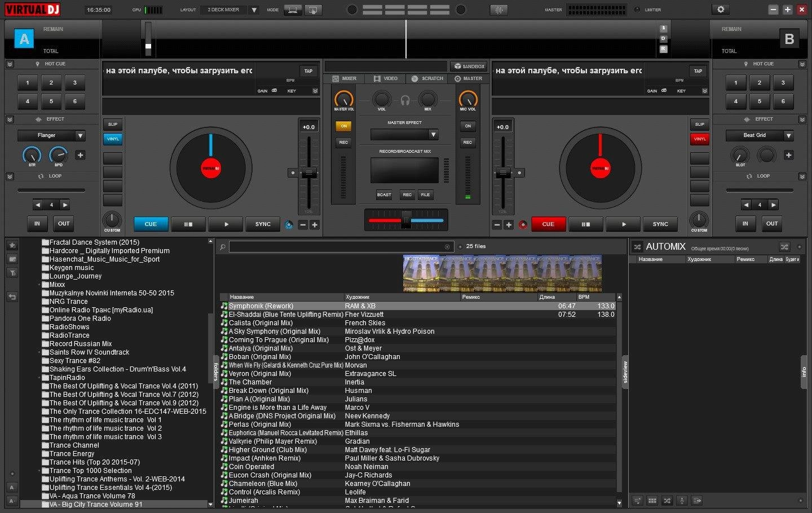
Task: Switch to the VIDEO tab
Action: (386, 79)
